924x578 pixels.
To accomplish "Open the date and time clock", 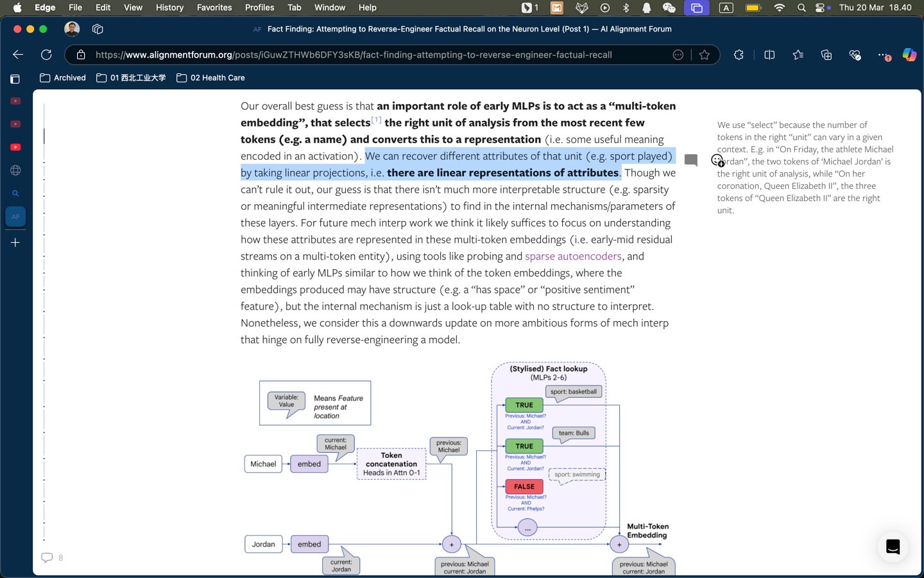I will 875,8.
